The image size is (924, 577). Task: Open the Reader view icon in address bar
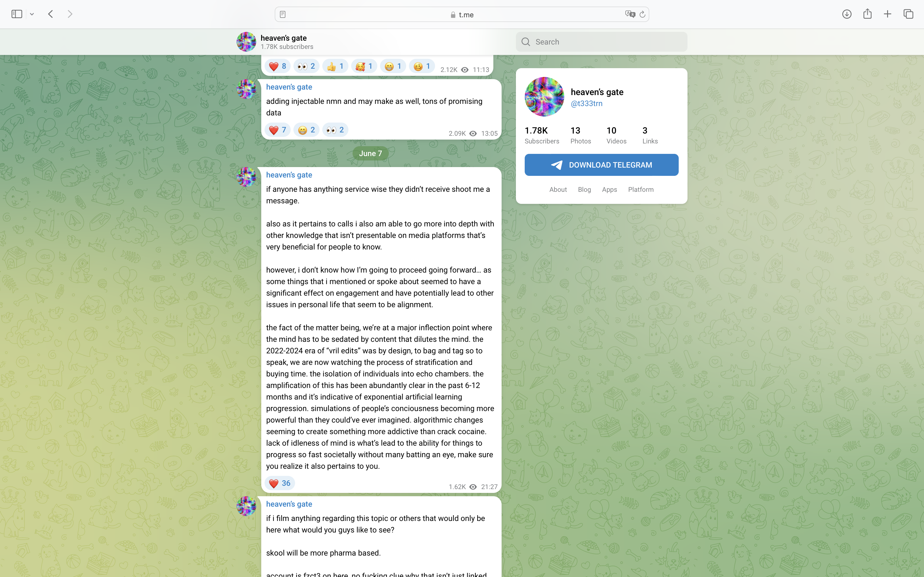pos(282,15)
